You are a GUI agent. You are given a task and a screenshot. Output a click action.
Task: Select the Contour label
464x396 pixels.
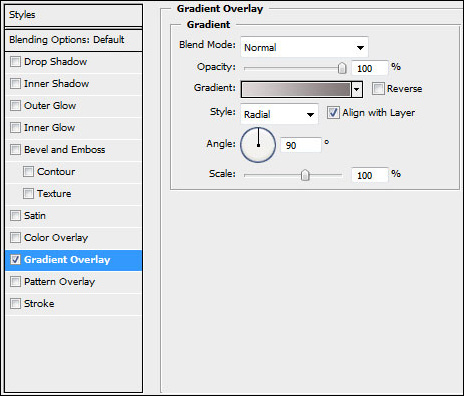56,172
